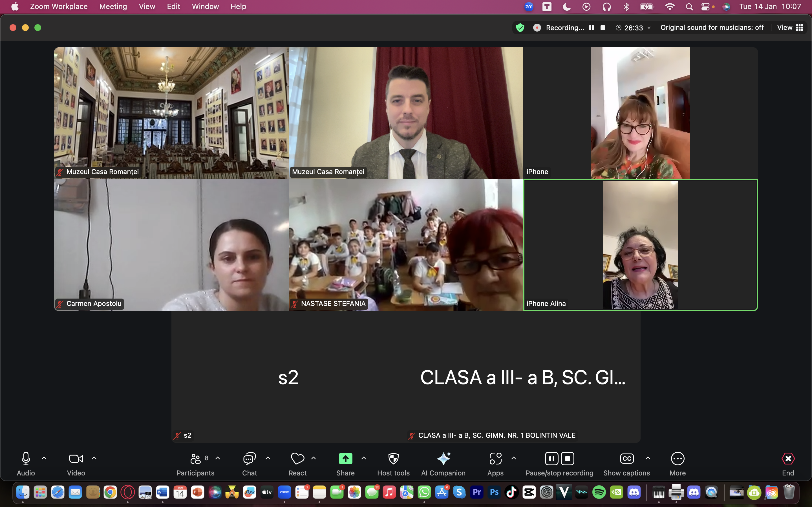Click the End meeting button
Image resolution: width=812 pixels, height=507 pixels.
pyautogui.click(x=788, y=459)
